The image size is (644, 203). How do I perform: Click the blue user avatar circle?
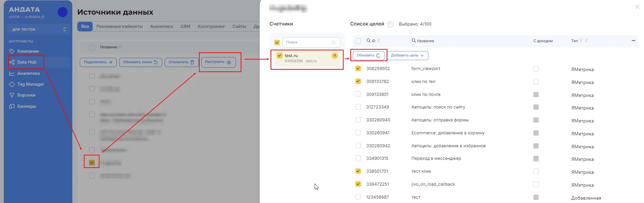pyautogui.click(x=62, y=12)
